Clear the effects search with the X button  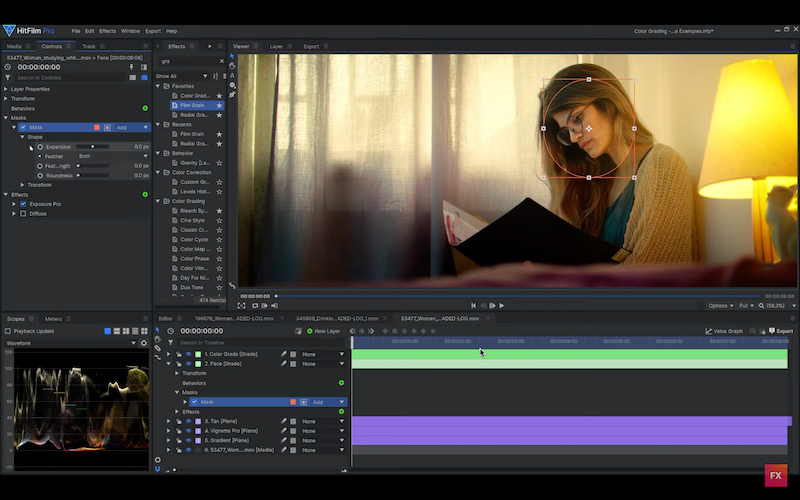(221, 61)
